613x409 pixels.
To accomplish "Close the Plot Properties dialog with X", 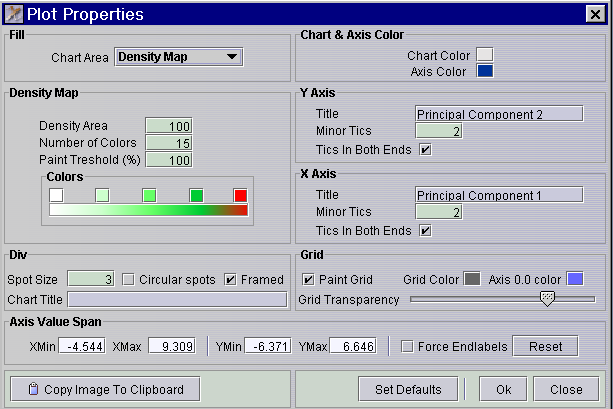I will [x=595, y=14].
